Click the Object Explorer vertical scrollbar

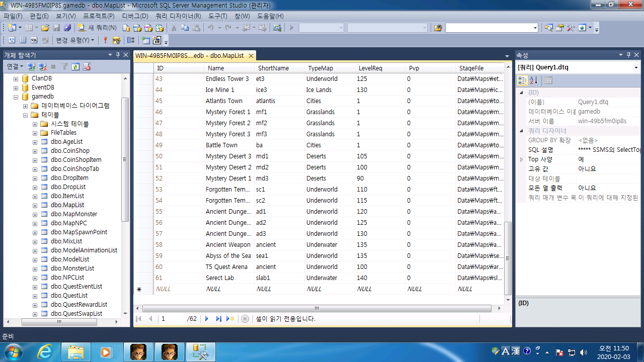coord(125,159)
